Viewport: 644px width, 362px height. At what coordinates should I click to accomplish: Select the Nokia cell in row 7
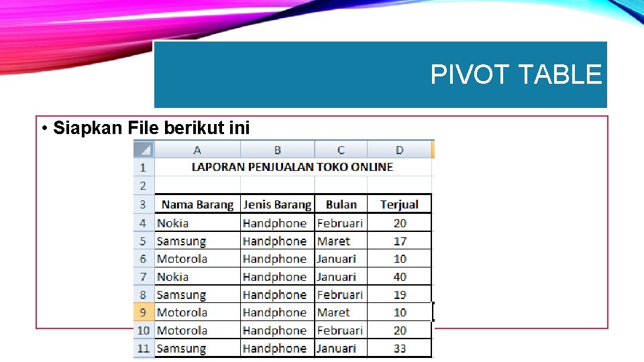click(197, 276)
